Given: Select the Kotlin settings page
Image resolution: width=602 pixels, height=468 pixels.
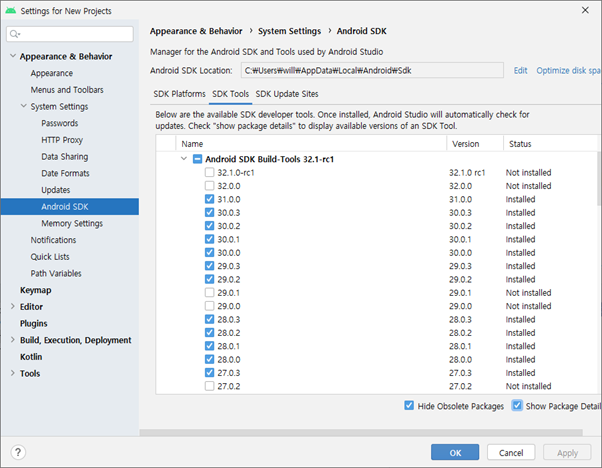Looking at the screenshot, I should 31,357.
